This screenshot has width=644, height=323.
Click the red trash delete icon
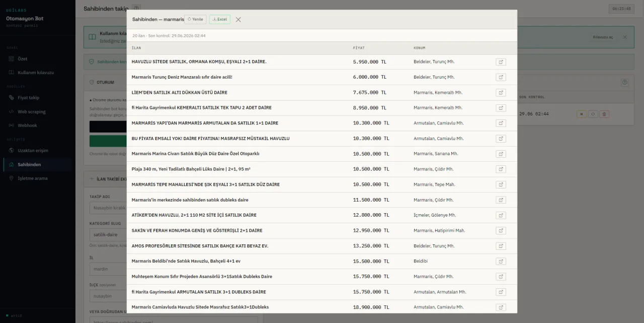[604, 114]
